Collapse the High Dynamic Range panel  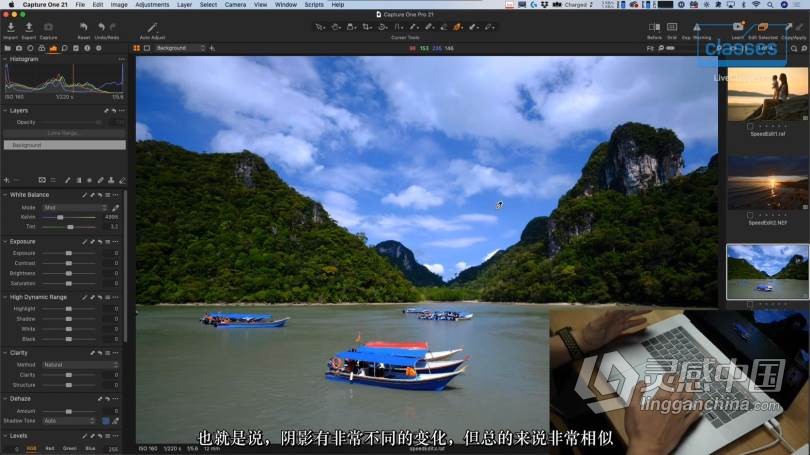[5, 297]
